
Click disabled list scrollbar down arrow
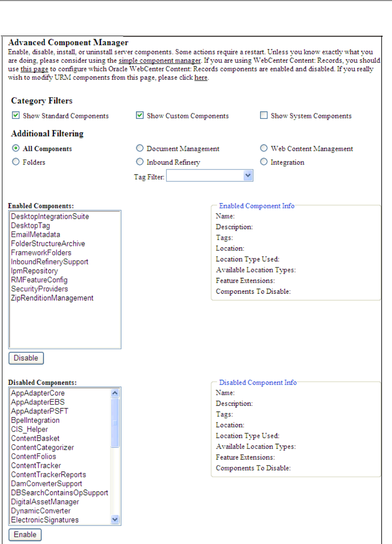click(x=115, y=519)
